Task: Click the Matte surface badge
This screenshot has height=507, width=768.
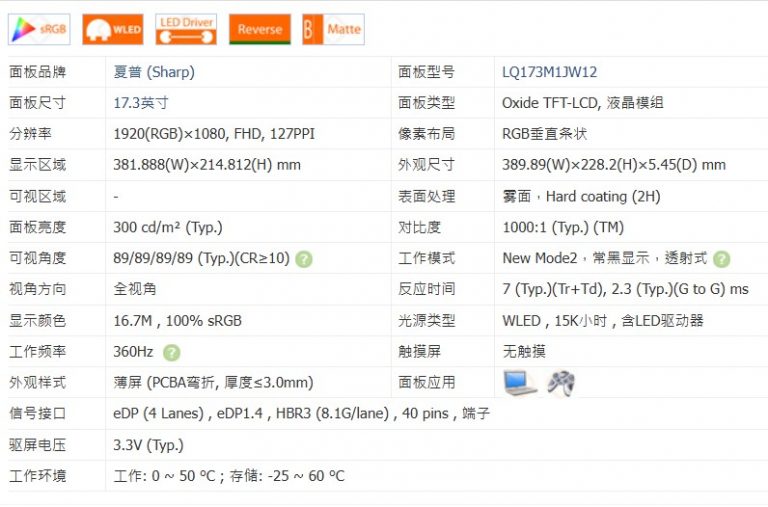Action: [333, 30]
